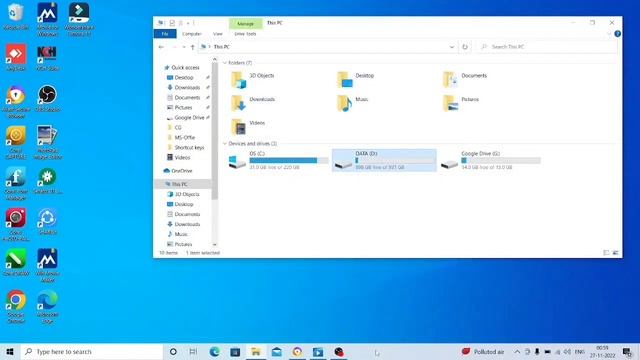Open Task View from the taskbar

[193, 351]
